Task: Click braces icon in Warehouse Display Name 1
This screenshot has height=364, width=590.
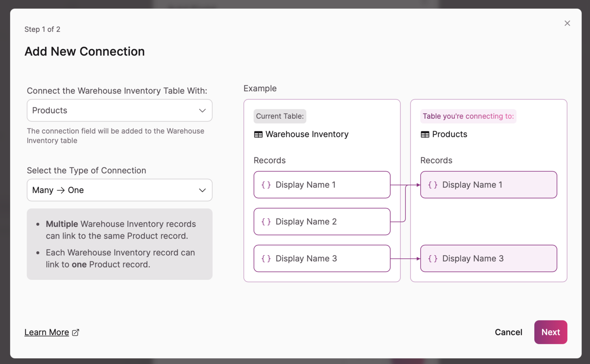Action: coord(266,185)
